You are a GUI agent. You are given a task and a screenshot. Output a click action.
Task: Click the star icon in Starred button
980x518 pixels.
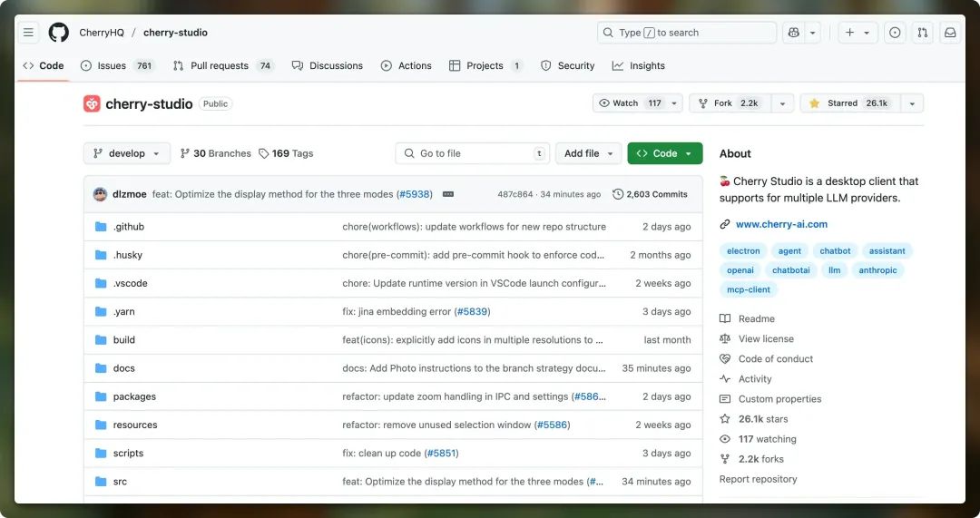point(814,103)
